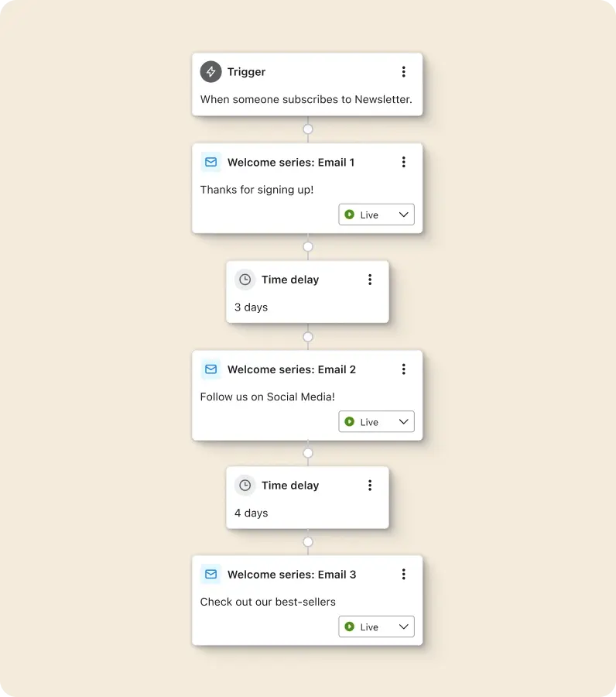Select the envelope icon on Welcome series: Email 2

[x=210, y=369]
